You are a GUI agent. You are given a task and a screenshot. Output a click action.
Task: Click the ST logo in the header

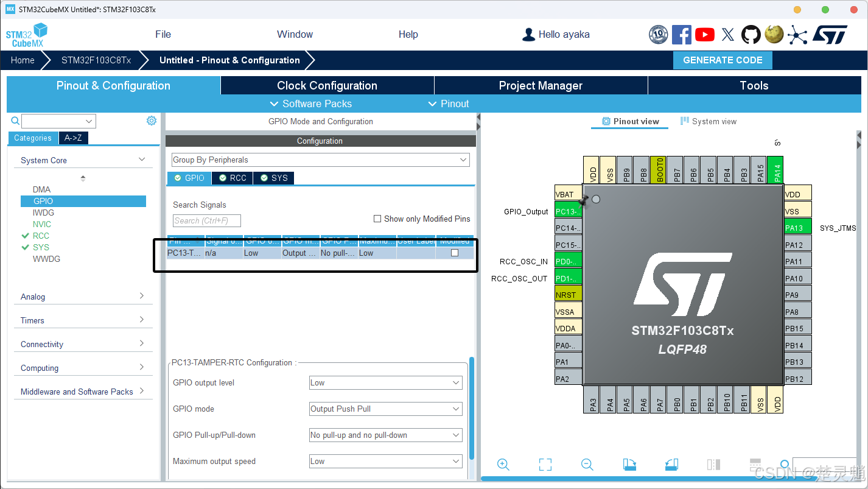(830, 35)
